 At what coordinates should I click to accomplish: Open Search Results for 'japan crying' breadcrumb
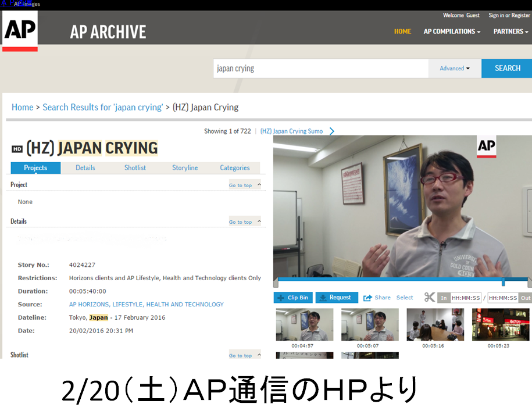(x=103, y=107)
